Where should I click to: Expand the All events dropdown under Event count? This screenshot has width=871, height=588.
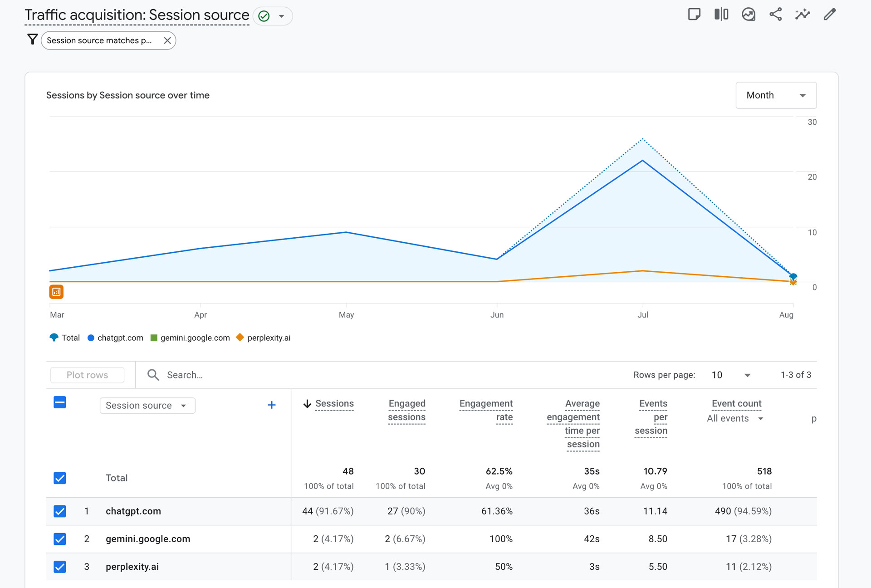coord(734,418)
